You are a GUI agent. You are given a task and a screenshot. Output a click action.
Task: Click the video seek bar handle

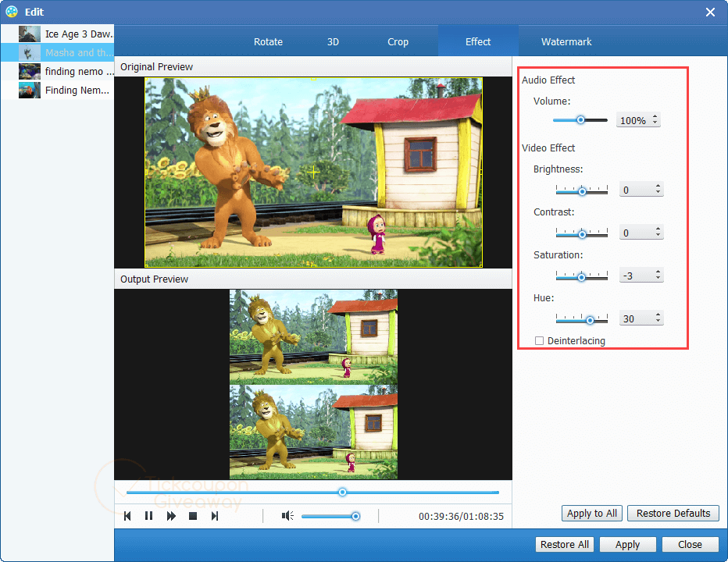pos(342,492)
